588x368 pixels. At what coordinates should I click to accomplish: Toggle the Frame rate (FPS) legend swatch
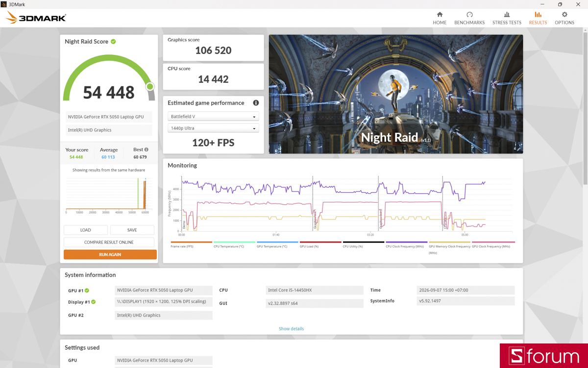[x=191, y=242]
